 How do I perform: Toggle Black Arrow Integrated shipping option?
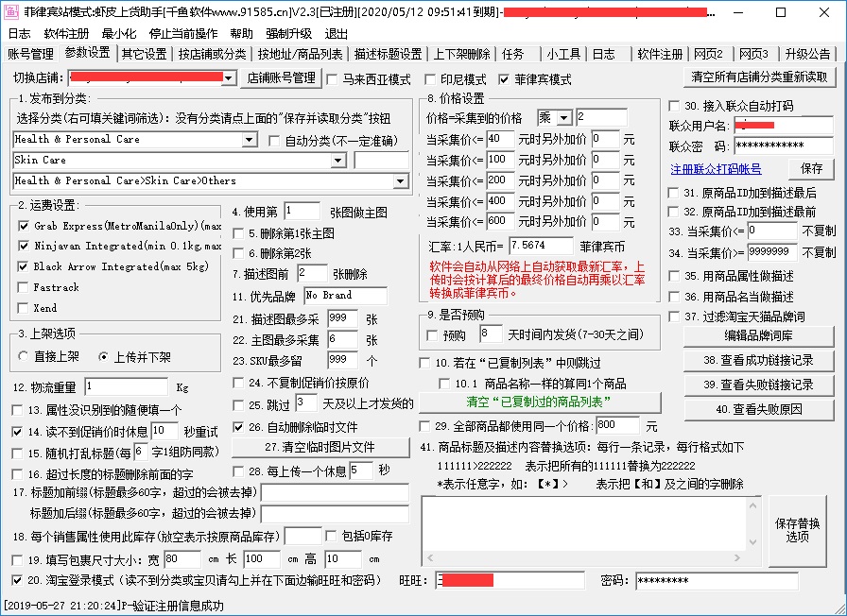[24, 266]
